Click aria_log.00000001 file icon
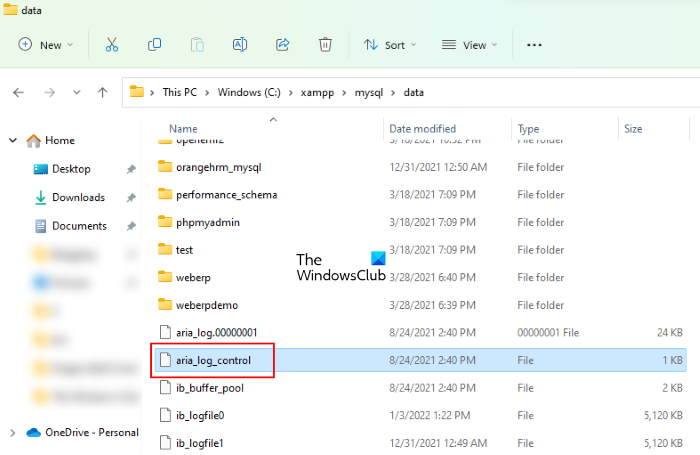This screenshot has width=700, height=455. coord(166,332)
